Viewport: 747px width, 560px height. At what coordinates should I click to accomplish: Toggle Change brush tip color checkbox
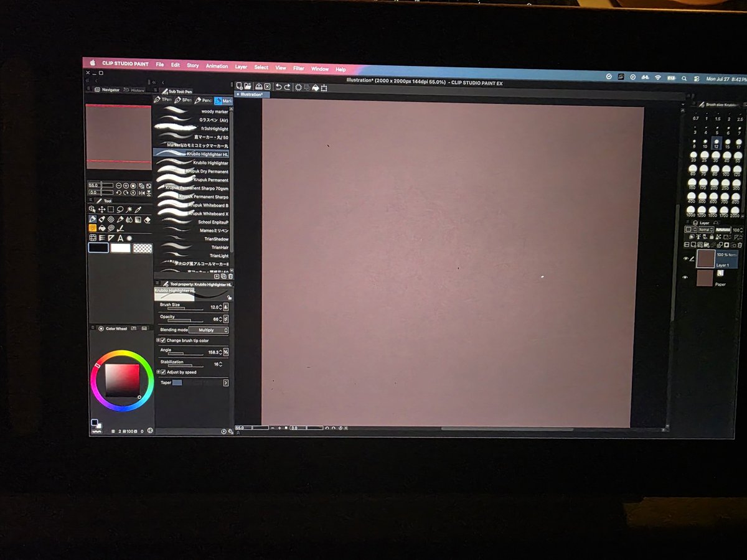(x=163, y=340)
